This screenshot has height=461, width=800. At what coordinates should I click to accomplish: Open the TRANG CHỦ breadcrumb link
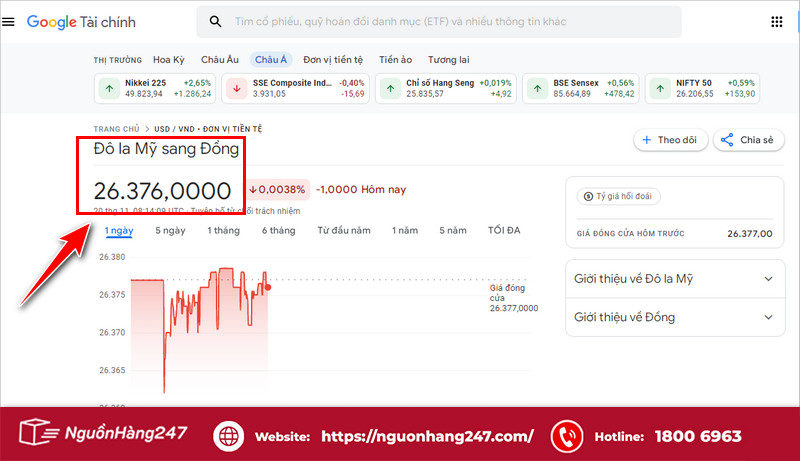pyautogui.click(x=116, y=129)
